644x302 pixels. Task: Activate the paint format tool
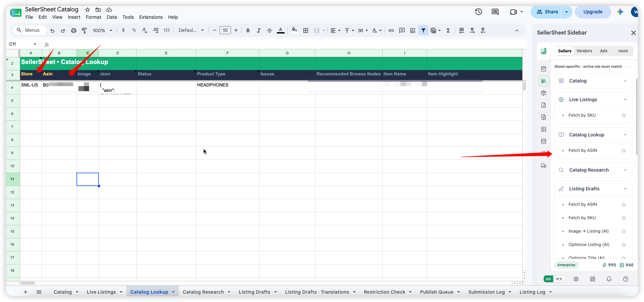pos(84,31)
